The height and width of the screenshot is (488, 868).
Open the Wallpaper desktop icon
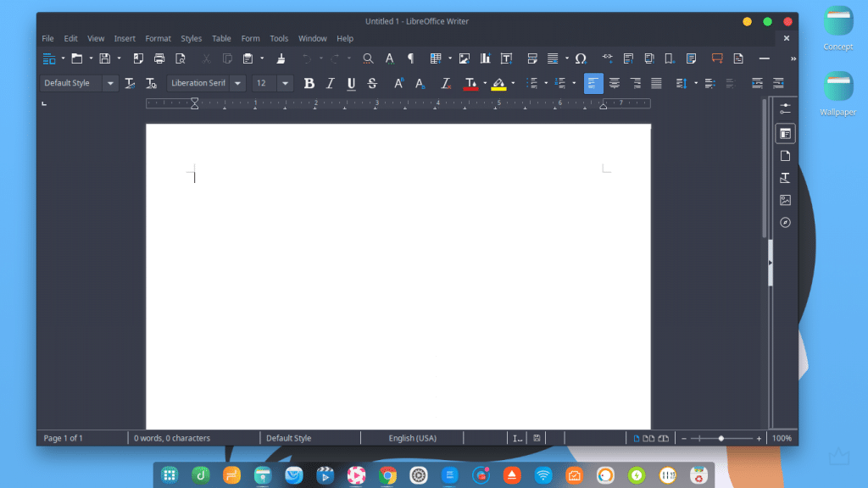(838, 94)
